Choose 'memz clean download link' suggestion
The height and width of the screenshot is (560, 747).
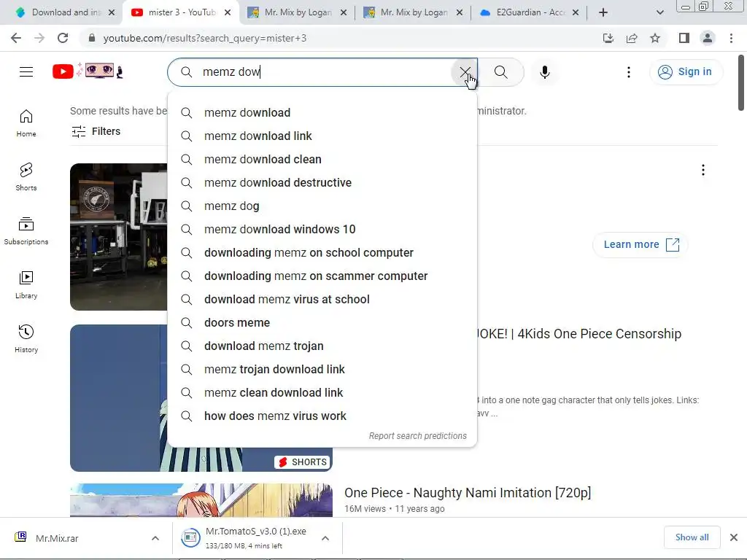[x=322, y=393]
